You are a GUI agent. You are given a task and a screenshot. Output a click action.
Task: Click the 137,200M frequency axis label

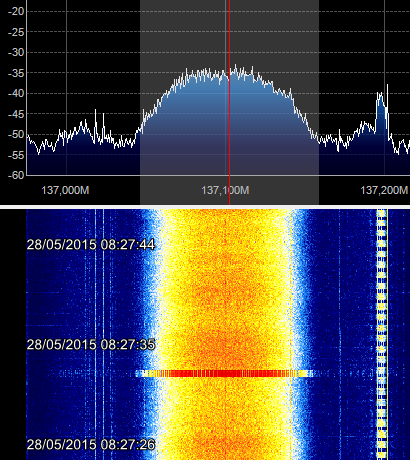pyautogui.click(x=384, y=190)
